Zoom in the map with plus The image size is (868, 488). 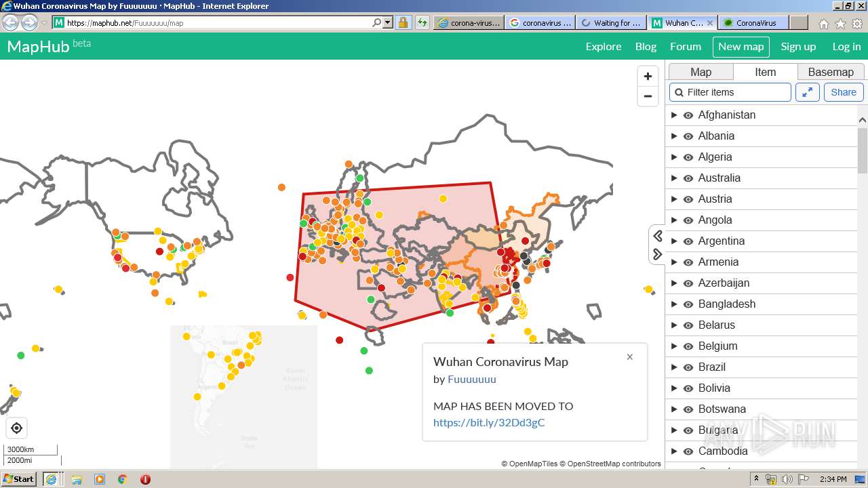click(x=648, y=77)
